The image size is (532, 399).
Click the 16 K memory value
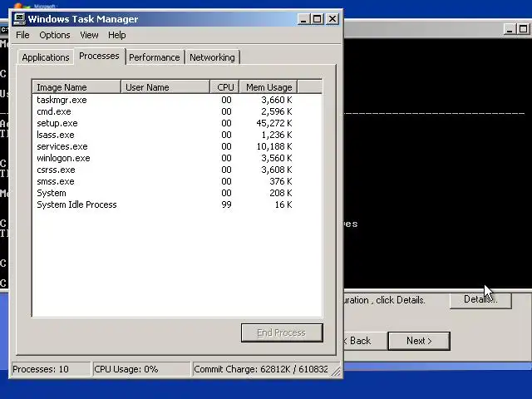click(283, 204)
